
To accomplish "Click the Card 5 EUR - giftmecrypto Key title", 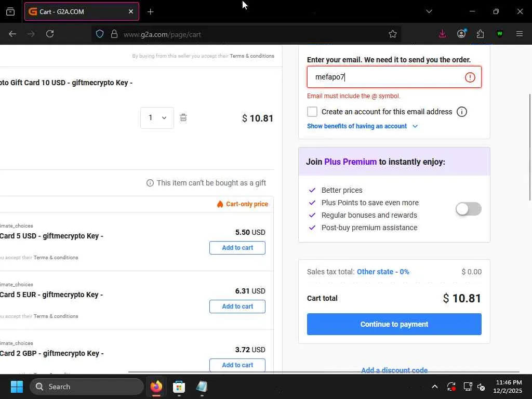I will coord(51,295).
